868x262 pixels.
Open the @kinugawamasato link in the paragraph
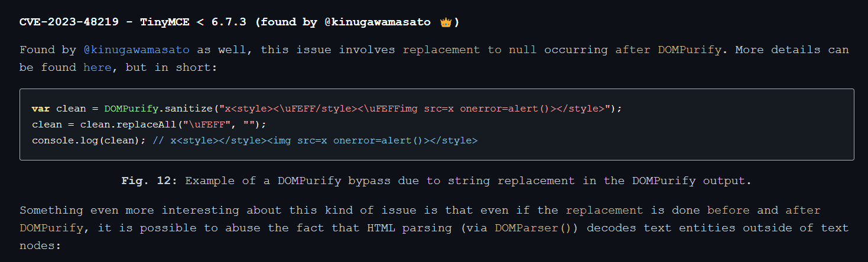coord(137,50)
